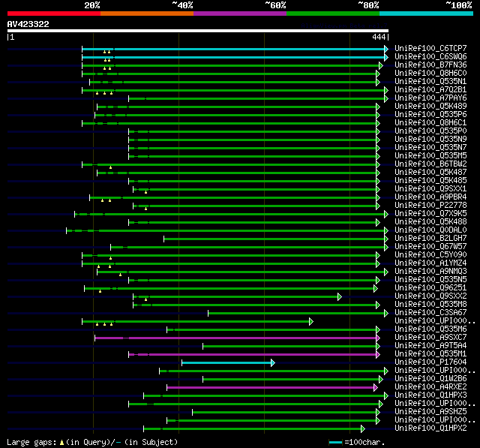
Task: Select the UniRef100_Q7X9K5 hit label
Action: click(x=430, y=214)
